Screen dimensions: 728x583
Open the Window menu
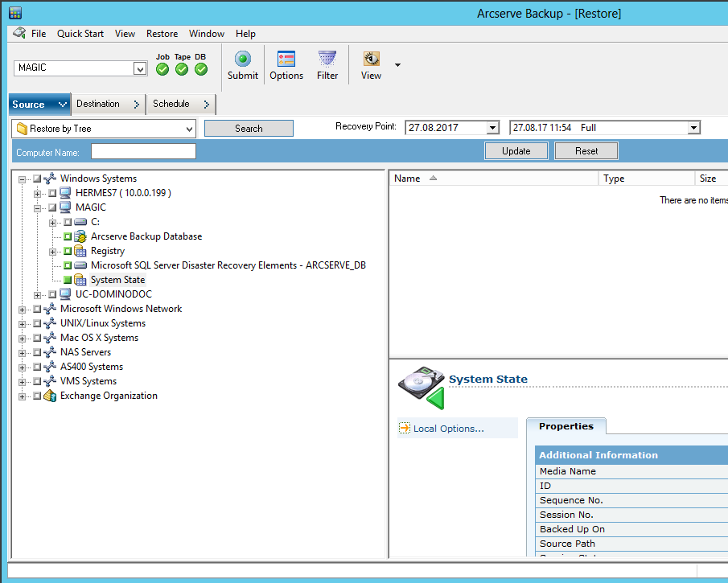click(x=207, y=34)
